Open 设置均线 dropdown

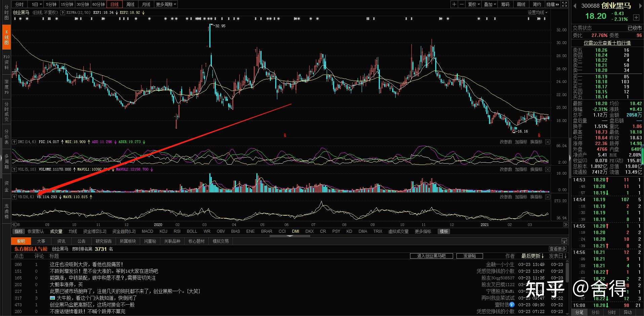537,12
